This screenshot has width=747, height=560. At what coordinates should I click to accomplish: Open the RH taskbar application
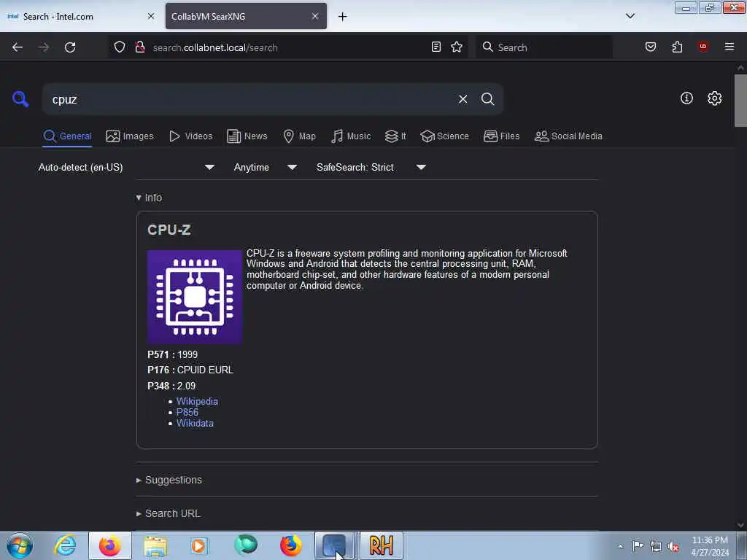pos(382,545)
